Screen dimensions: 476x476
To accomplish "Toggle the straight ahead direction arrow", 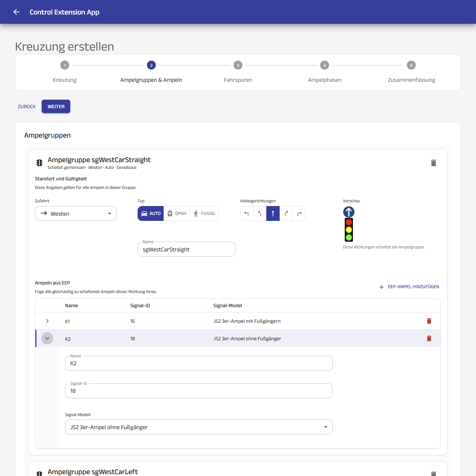I will click(273, 213).
